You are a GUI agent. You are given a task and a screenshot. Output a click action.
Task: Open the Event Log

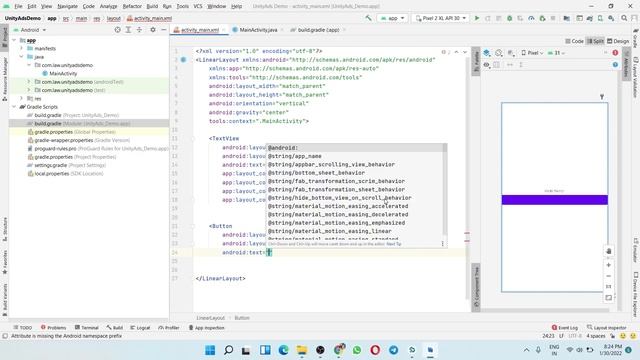pos(564,327)
